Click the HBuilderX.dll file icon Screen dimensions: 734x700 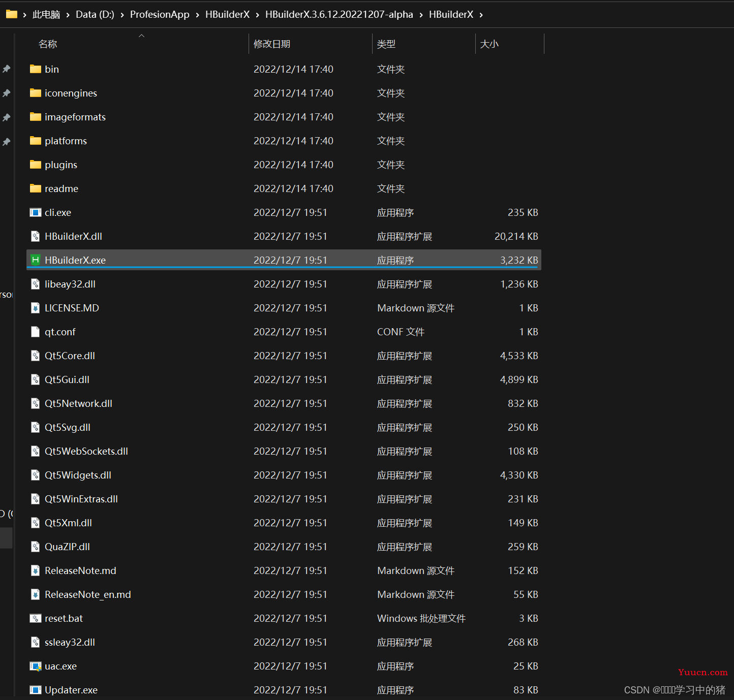[x=36, y=236]
